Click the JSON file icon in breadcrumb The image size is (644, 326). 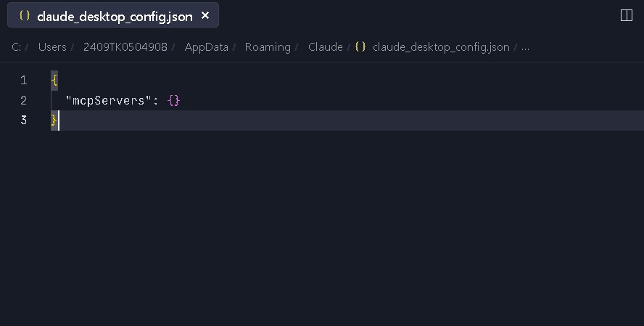point(360,46)
